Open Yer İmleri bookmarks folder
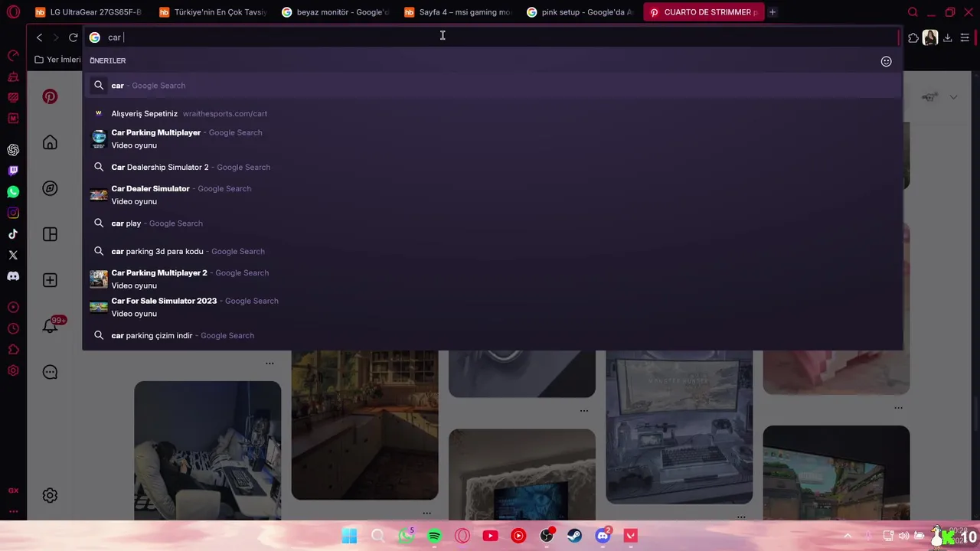Viewport: 980px width, 551px height. [x=57, y=60]
